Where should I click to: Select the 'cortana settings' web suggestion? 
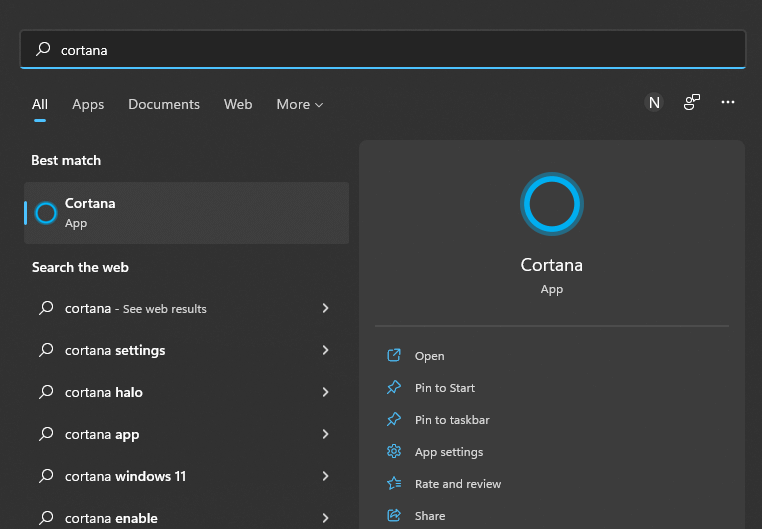(186, 350)
